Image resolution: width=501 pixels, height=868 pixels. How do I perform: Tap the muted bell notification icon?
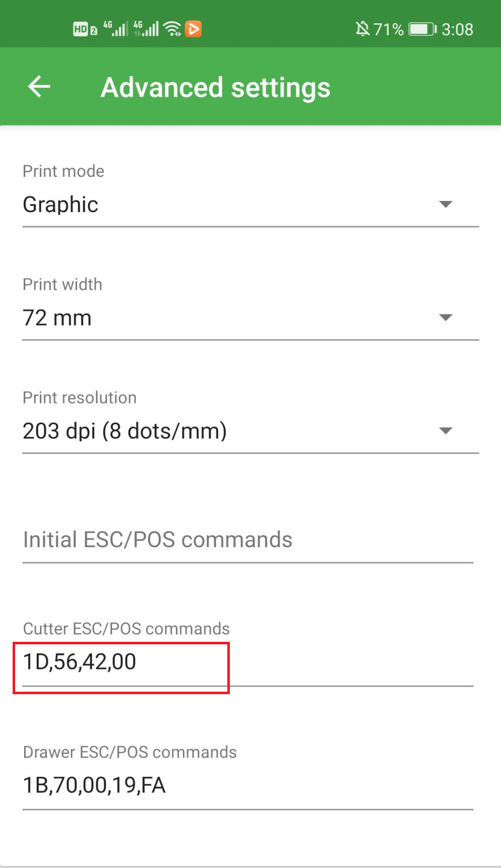(x=362, y=29)
